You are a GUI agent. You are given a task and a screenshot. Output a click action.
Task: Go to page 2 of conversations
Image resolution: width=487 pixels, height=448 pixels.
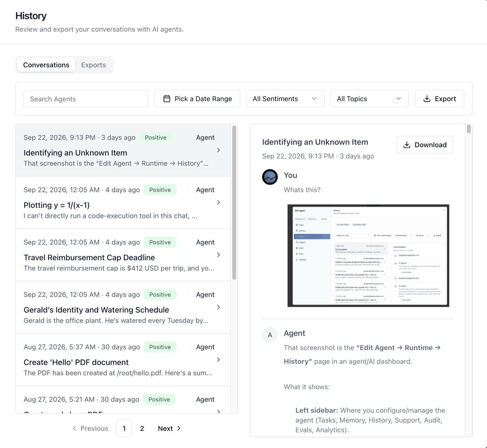(142, 428)
